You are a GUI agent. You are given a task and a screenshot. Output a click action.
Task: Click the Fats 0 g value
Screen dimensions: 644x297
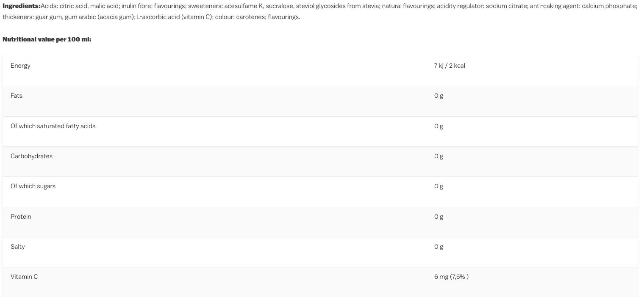click(439, 96)
